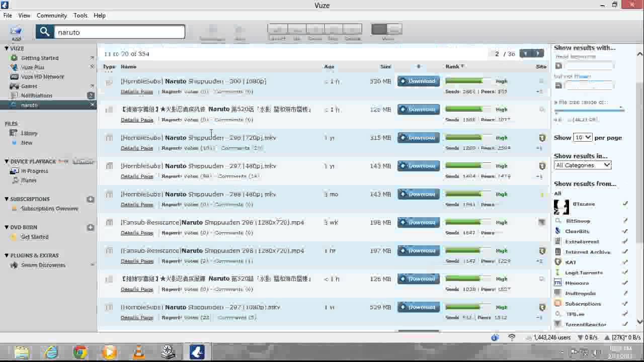Click the must-have keywords filter field
The image size is (644, 362).
[589, 66]
